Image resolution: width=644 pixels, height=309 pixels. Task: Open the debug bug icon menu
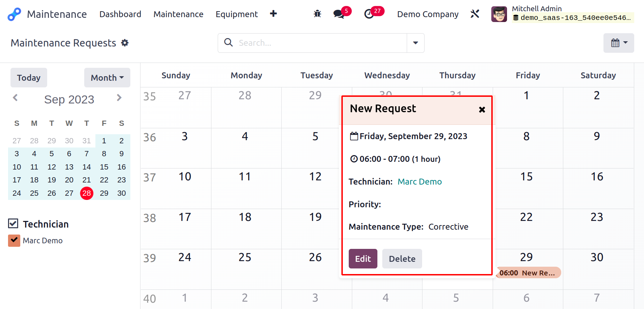click(x=317, y=14)
